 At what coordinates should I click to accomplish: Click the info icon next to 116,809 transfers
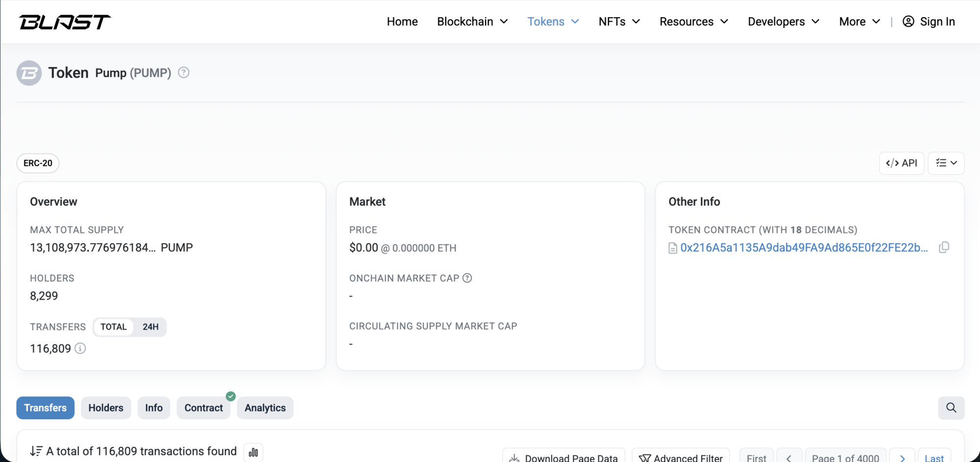pos(80,349)
